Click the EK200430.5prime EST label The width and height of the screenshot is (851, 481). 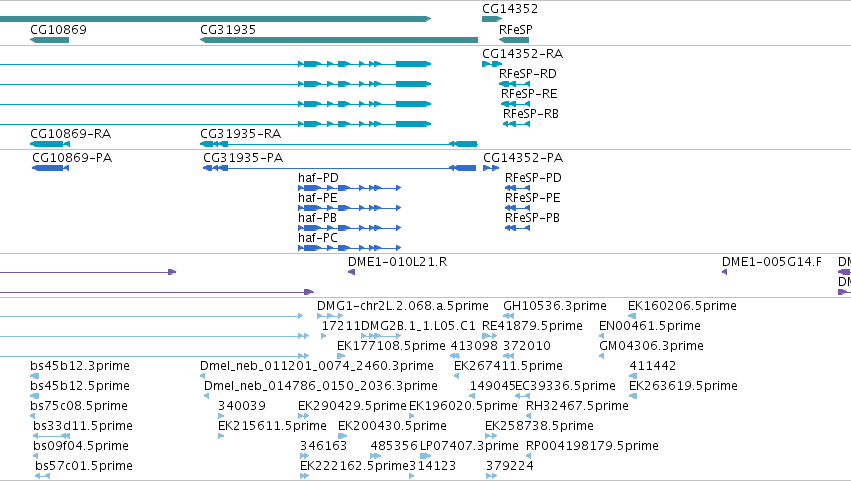392,426
